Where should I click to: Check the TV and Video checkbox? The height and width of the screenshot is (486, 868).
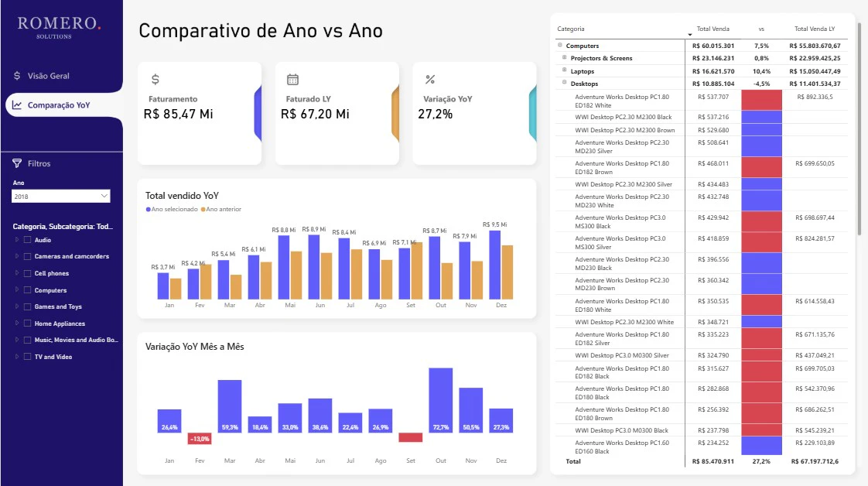click(x=27, y=357)
